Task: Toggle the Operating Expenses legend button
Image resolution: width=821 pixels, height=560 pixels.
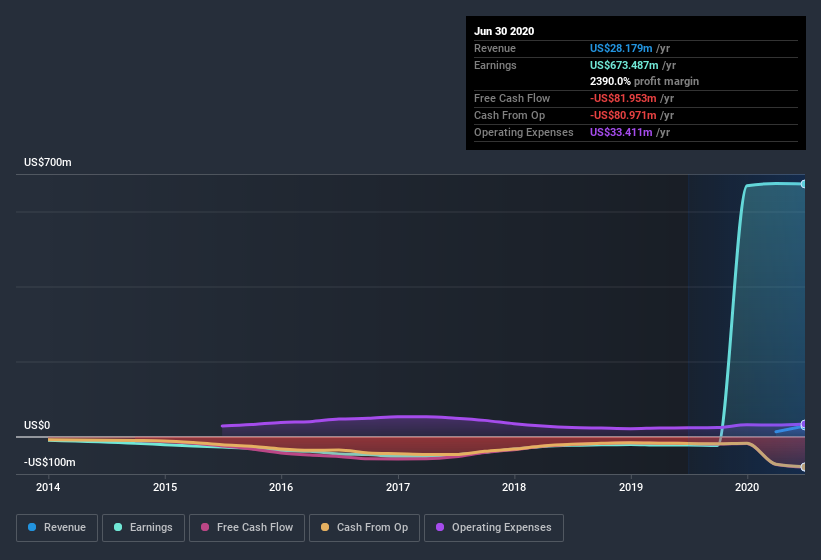Action: (x=494, y=528)
